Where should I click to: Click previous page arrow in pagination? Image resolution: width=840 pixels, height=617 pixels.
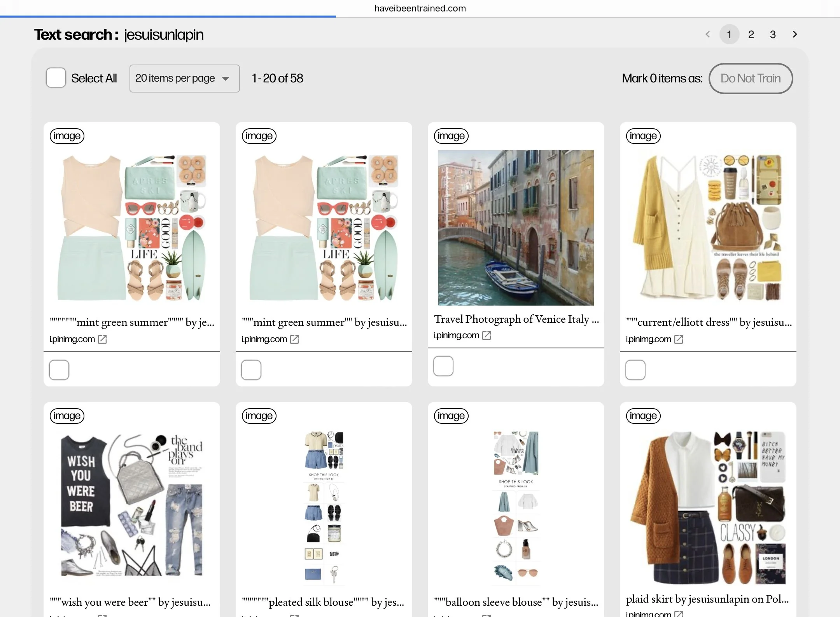707,35
